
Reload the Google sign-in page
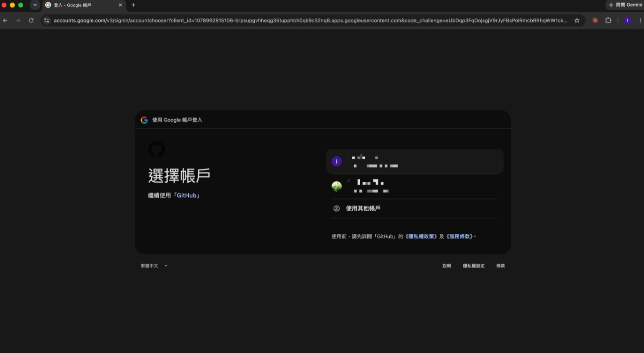31,20
